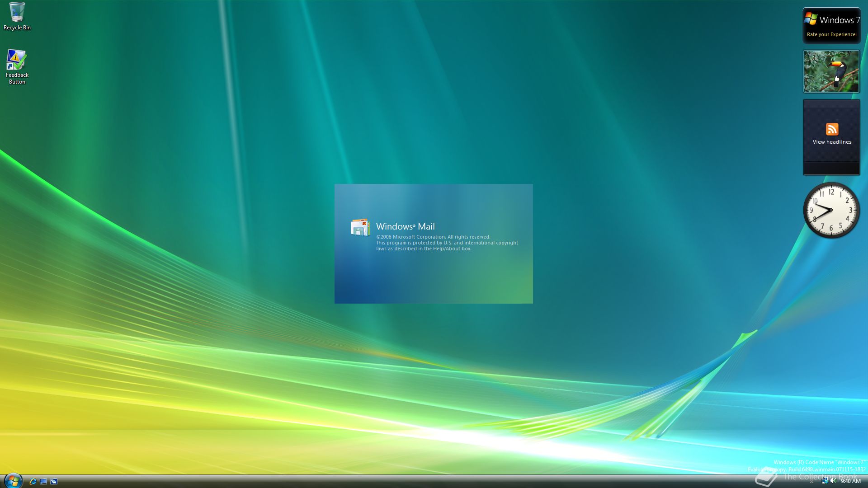Click the analog clock gadget
The height and width of the screenshot is (488, 868).
(x=831, y=210)
